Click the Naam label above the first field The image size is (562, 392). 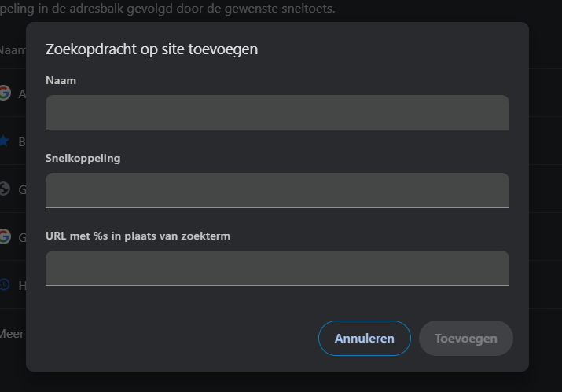click(61, 80)
